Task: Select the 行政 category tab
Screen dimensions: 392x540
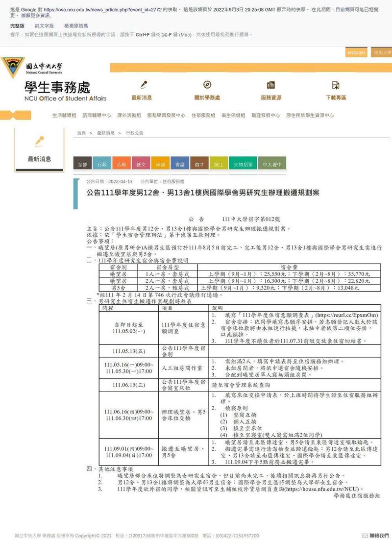Action: coord(102,163)
